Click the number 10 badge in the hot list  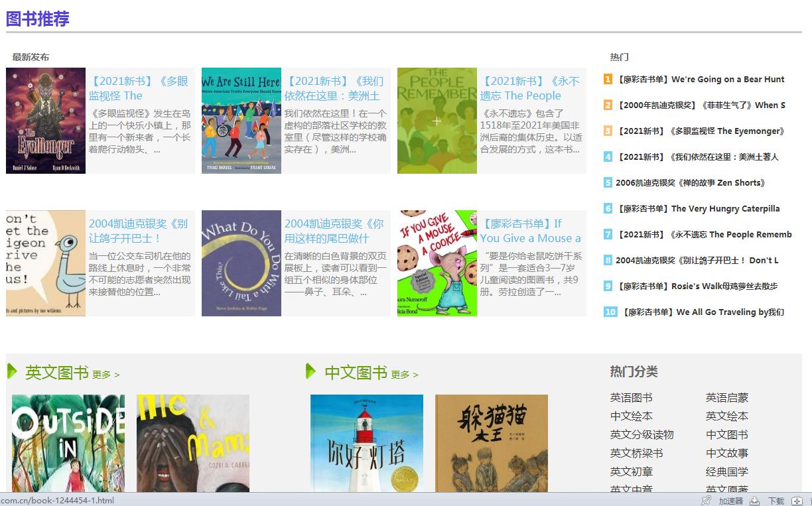tap(610, 312)
